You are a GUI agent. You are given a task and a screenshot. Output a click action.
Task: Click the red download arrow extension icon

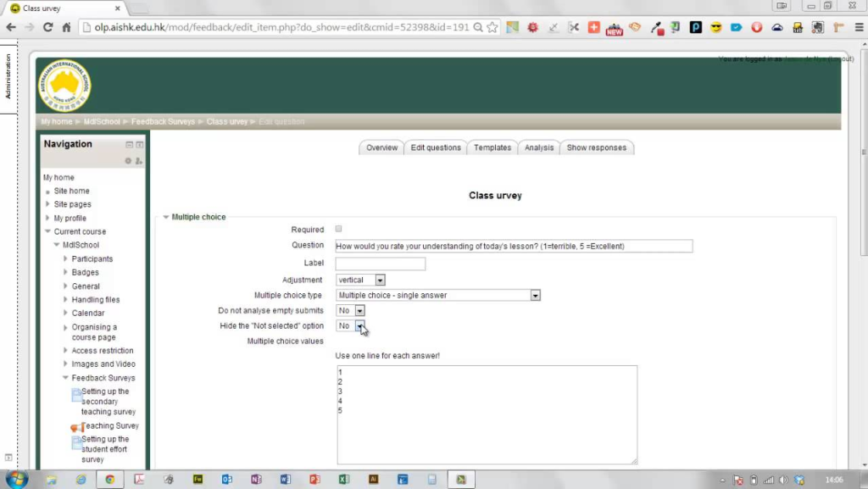[x=757, y=27]
